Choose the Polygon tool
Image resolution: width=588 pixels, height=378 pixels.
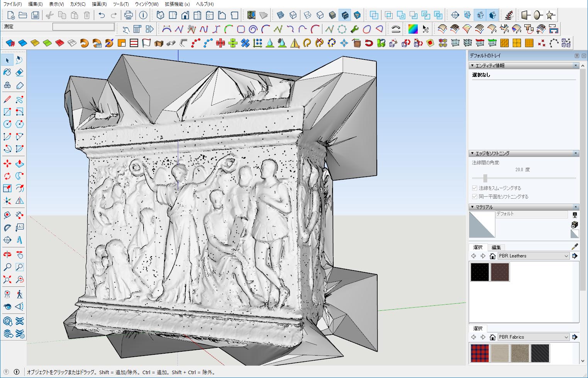point(19,124)
